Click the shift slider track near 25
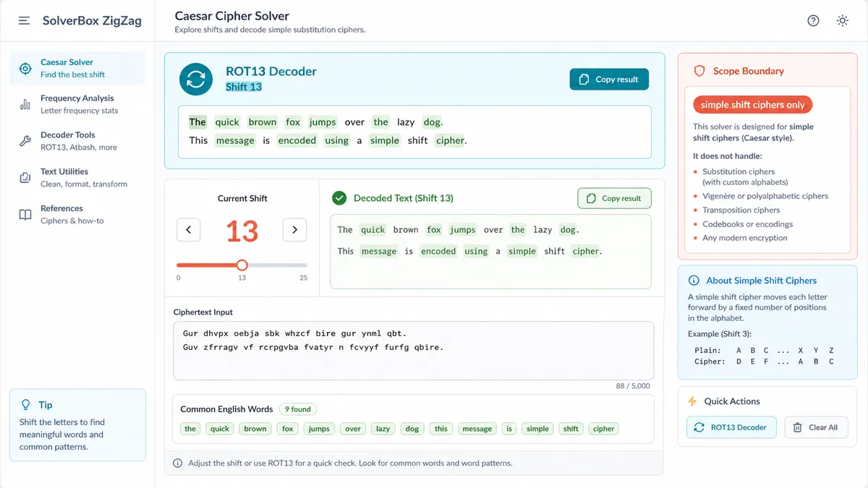 pos(303,265)
